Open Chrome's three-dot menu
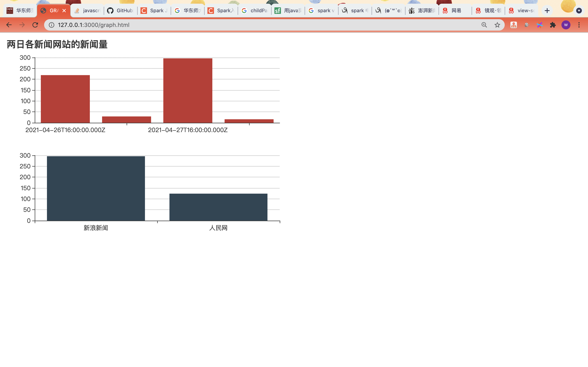Image resolution: width=588 pixels, height=367 pixels. click(x=579, y=25)
